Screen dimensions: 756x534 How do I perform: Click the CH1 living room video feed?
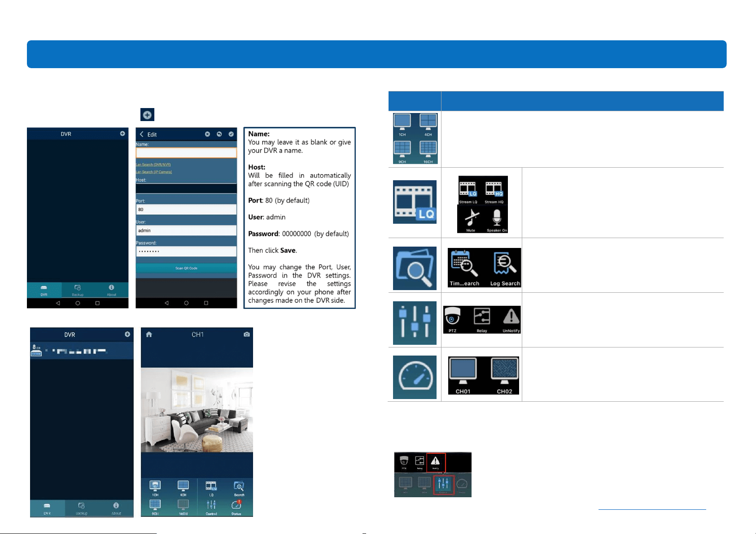pyautogui.click(x=197, y=410)
